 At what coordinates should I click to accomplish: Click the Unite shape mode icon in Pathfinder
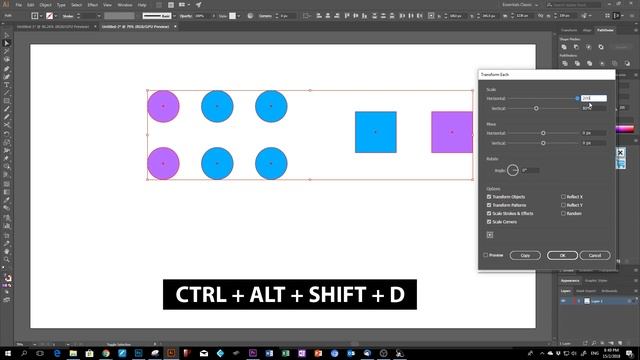(x=564, y=47)
